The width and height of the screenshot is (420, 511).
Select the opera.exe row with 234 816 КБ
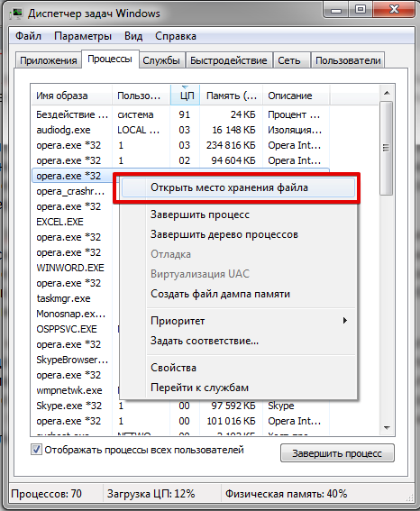click(180, 145)
